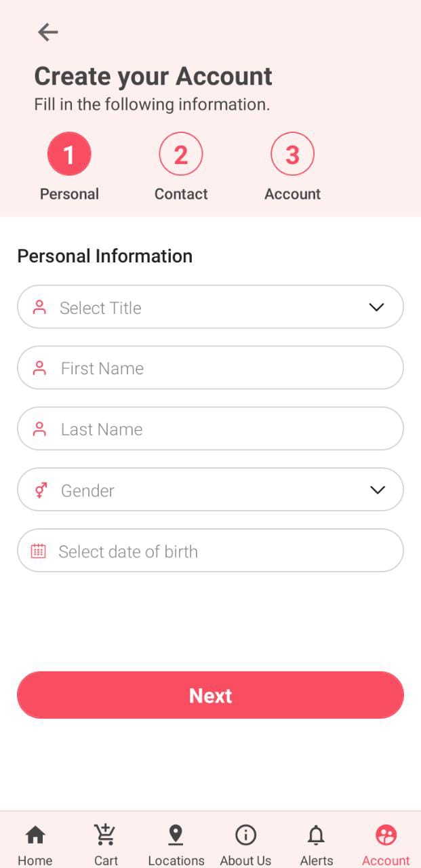Open the About Us info icon

(x=245, y=835)
